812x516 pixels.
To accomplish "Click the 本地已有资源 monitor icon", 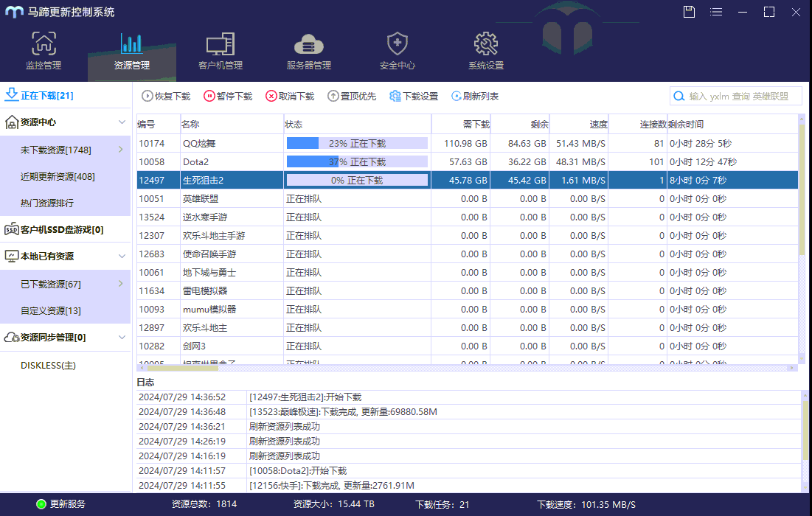I will (x=11, y=257).
